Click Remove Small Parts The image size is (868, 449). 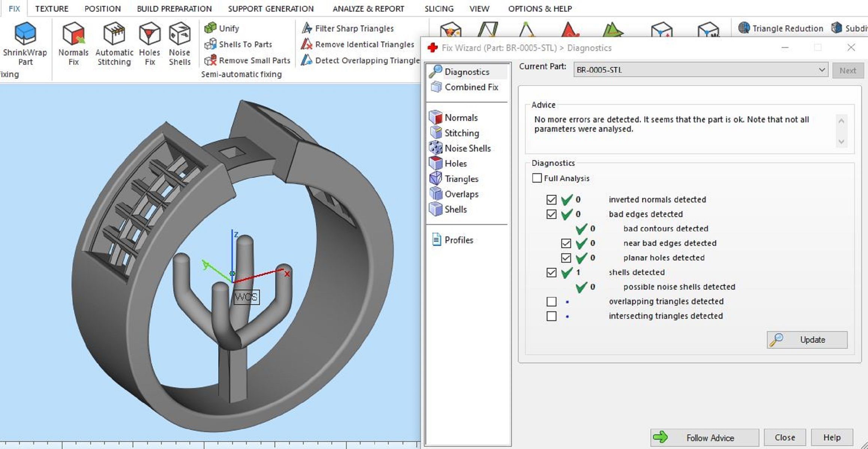[248, 60]
